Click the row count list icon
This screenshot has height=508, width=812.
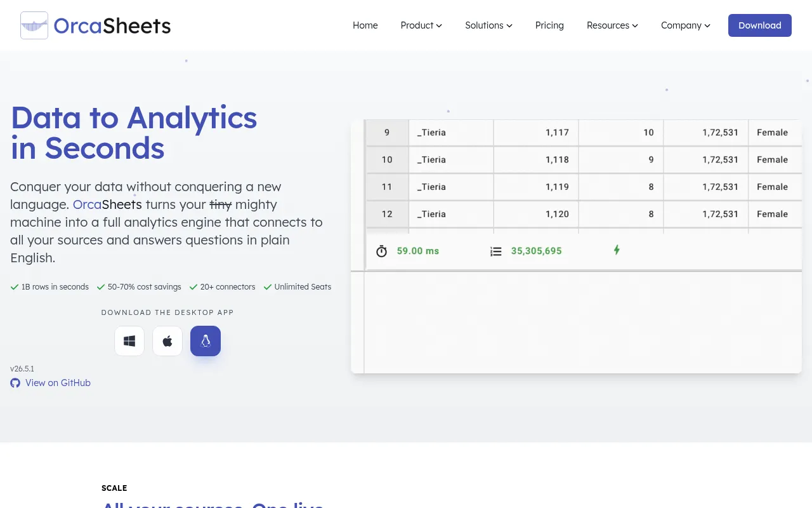(496, 251)
